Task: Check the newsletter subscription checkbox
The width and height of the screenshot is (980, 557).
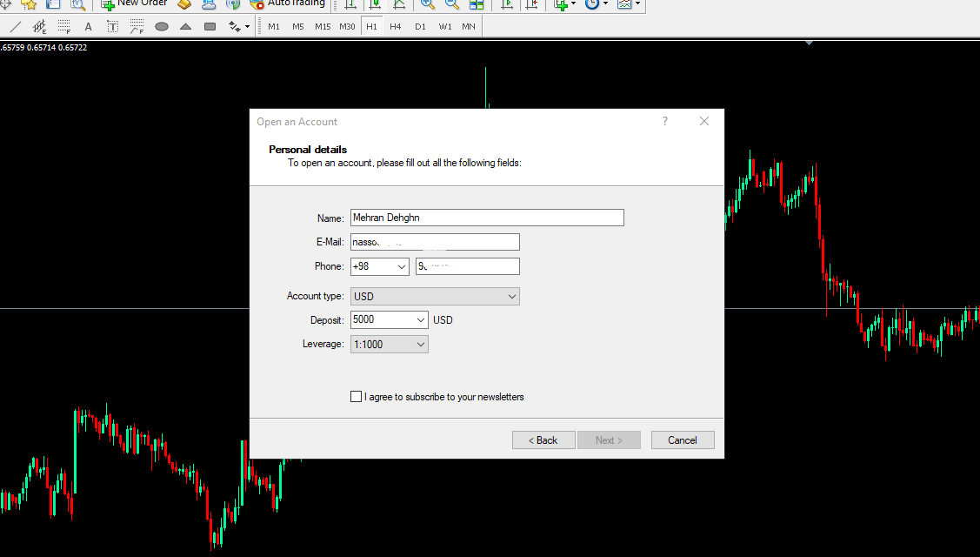Action: coord(356,397)
